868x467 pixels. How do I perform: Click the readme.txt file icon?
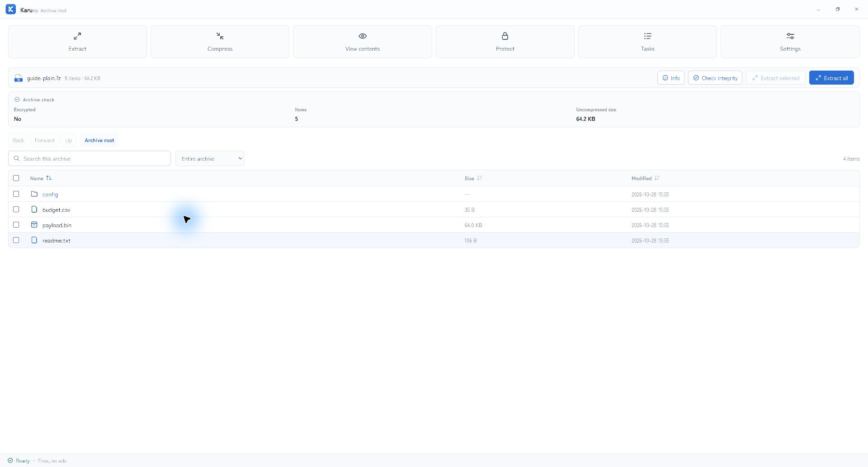pos(34,240)
